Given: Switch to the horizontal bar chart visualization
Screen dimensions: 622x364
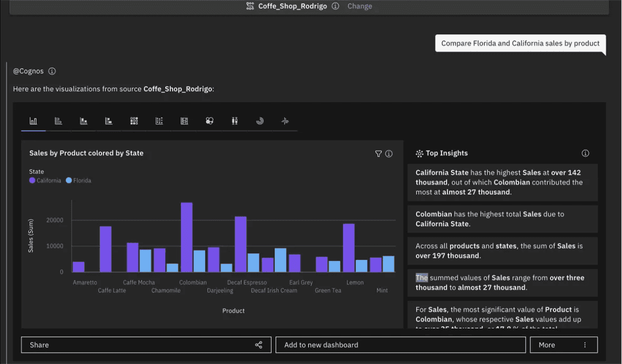Looking at the screenshot, I should tap(58, 121).
